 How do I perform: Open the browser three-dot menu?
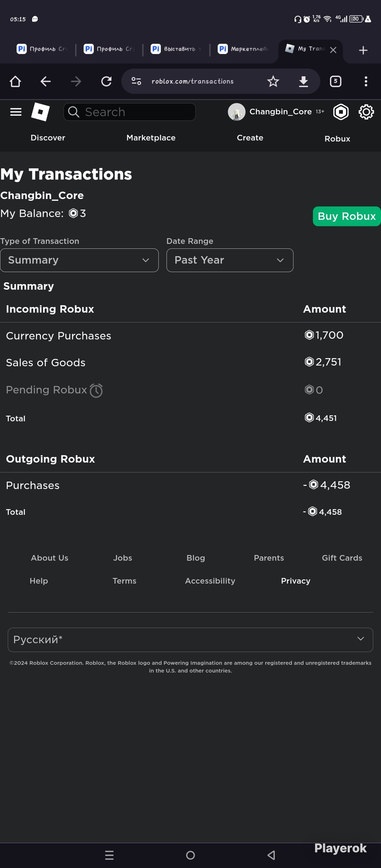[366, 81]
